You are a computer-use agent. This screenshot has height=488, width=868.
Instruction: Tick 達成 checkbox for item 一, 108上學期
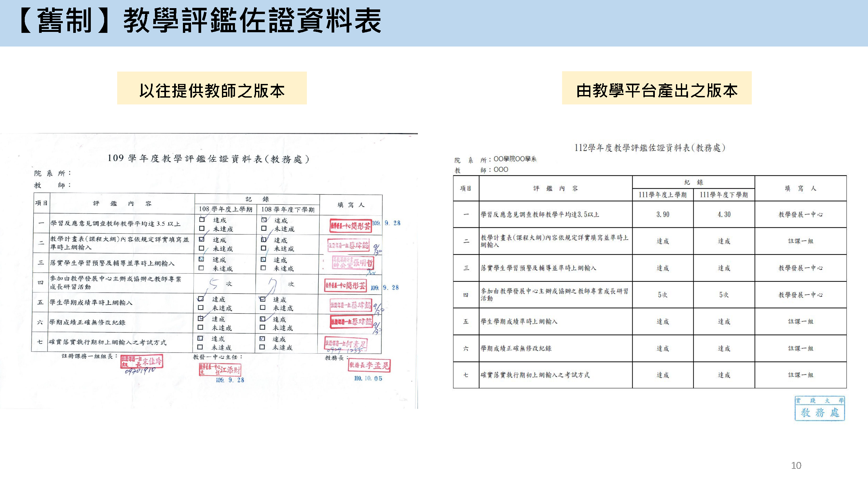point(202,219)
